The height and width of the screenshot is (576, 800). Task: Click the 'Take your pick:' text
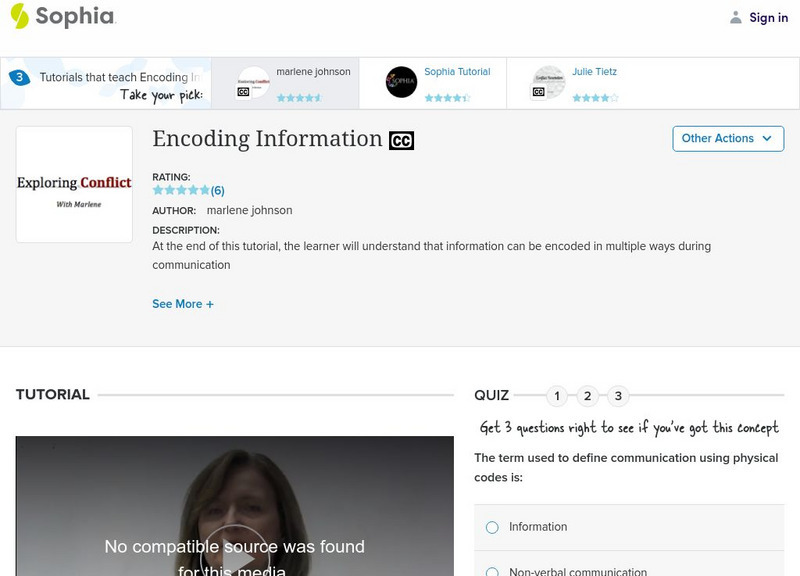(x=162, y=95)
